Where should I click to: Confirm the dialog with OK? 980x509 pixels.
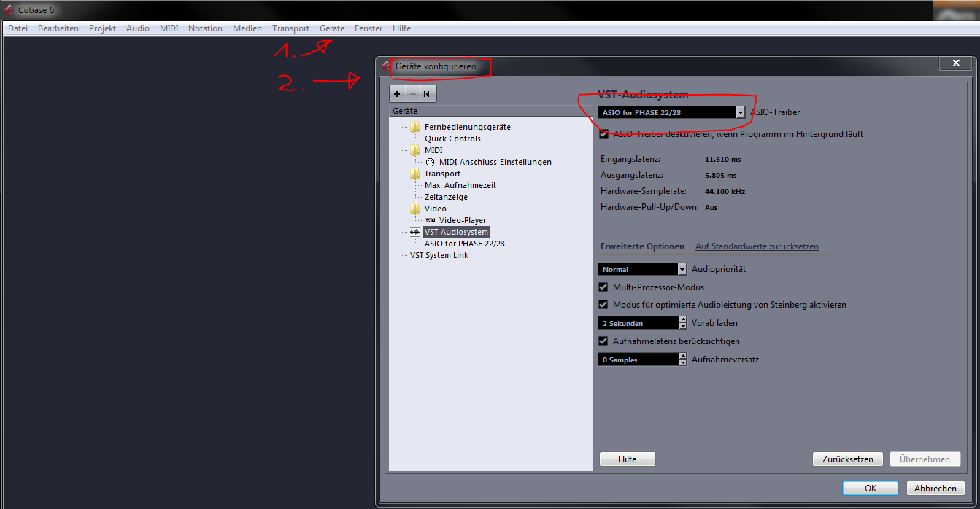click(x=871, y=489)
